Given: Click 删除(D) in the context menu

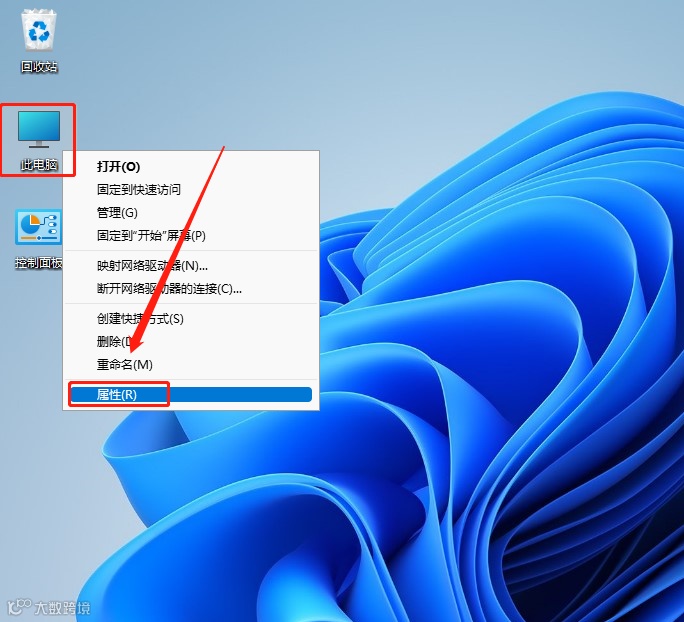Looking at the screenshot, I should (191, 341).
